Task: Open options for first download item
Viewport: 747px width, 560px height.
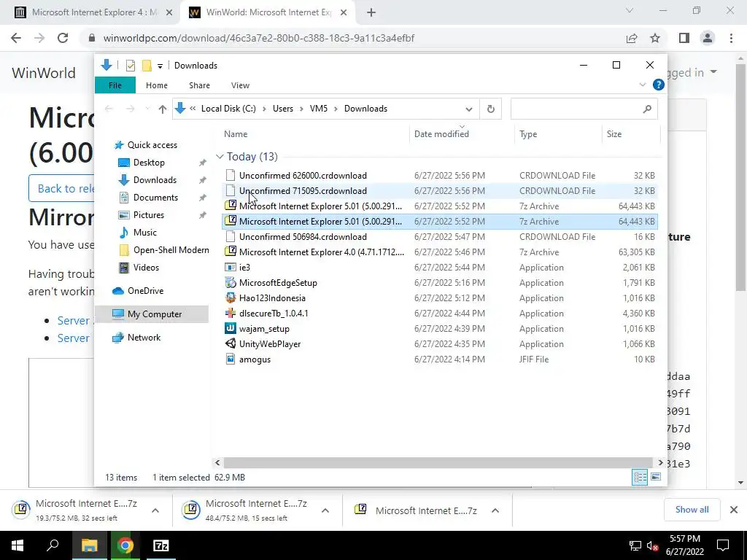Action: [x=155, y=510]
